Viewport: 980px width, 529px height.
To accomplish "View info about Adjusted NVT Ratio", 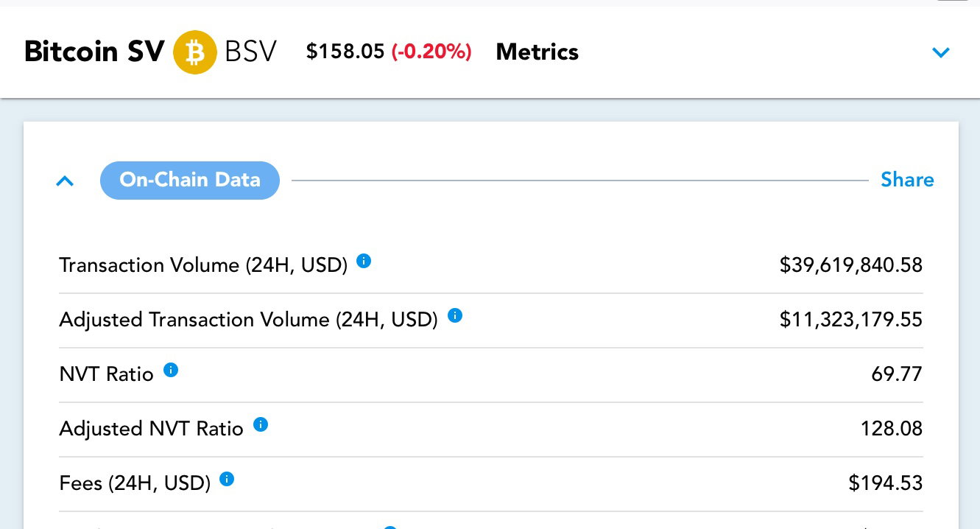I will click(261, 424).
